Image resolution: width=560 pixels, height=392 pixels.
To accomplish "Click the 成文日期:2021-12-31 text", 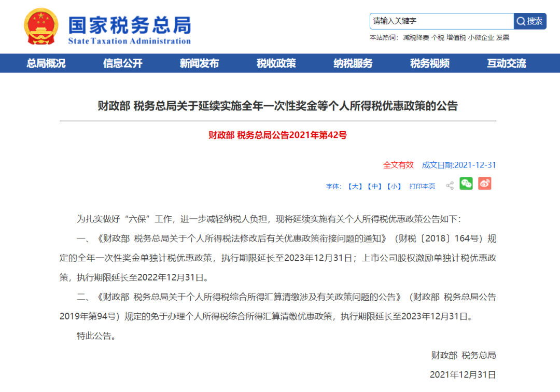I will click(x=459, y=165).
